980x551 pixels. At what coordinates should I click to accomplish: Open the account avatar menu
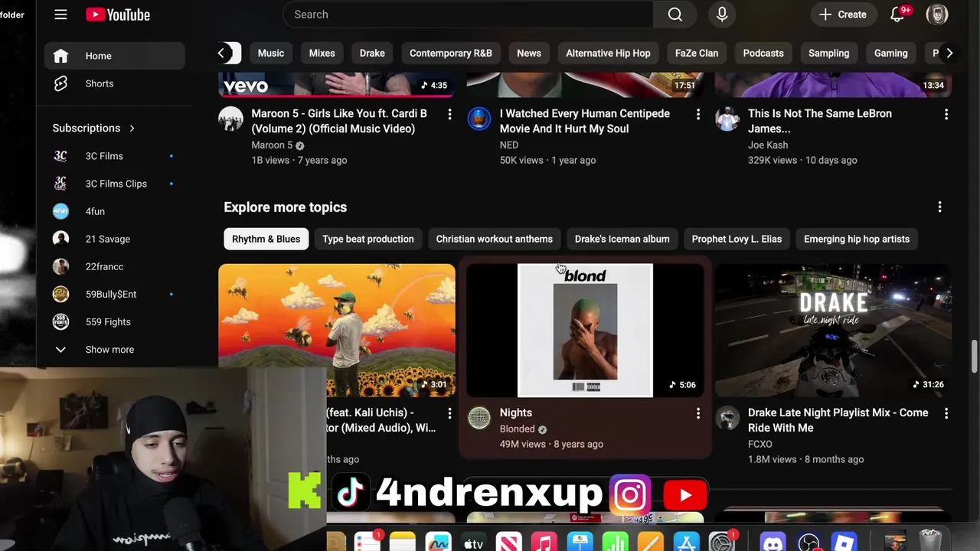(x=937, y=14)
